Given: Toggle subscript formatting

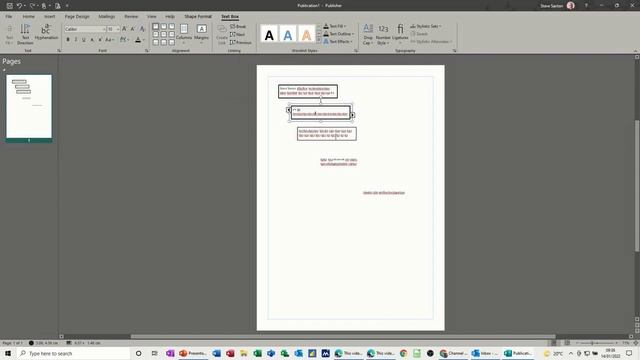Looking at the screenshot, I should click(x=92, y=40).
